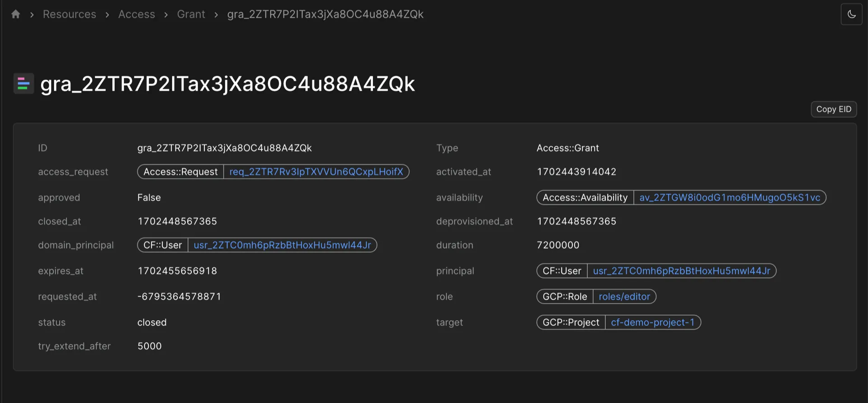Click the grant ID breadcrumb text

coord(325,14)
